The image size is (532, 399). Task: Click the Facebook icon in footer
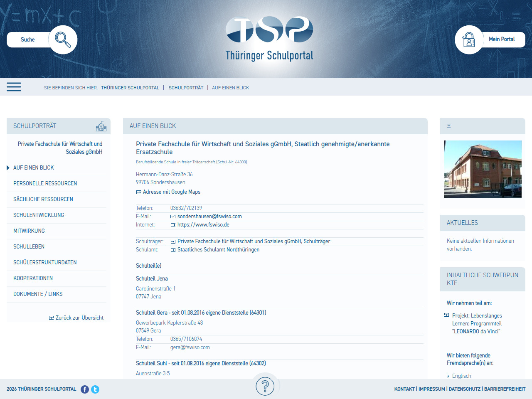85,389
